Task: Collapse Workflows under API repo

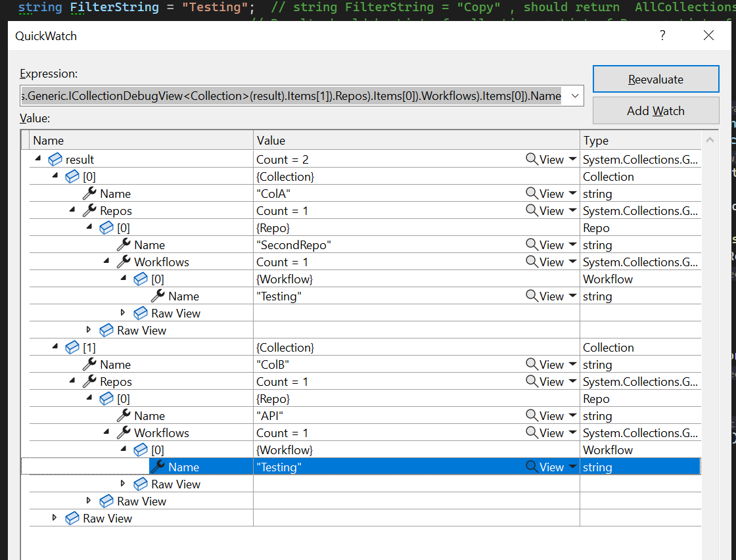Action: [106, 432]
